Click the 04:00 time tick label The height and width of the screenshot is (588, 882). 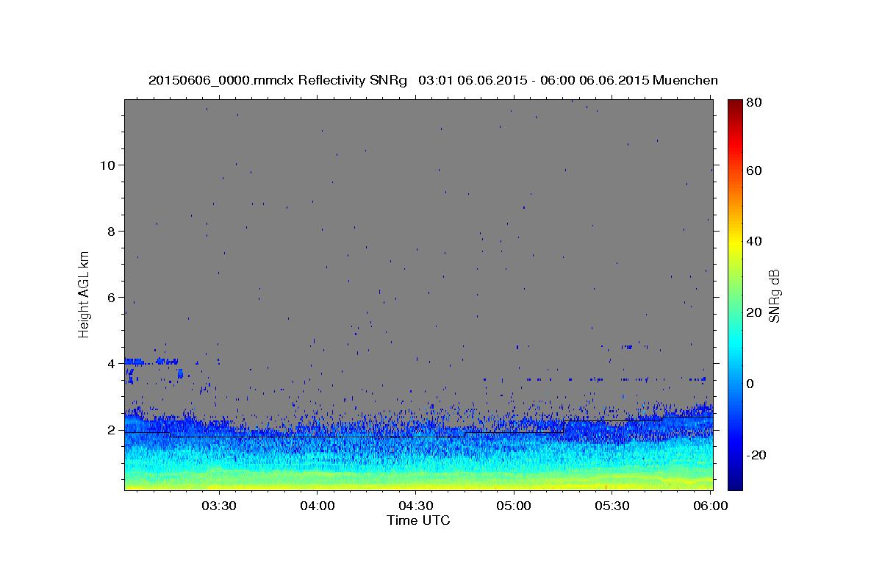[x=318, y=506]
